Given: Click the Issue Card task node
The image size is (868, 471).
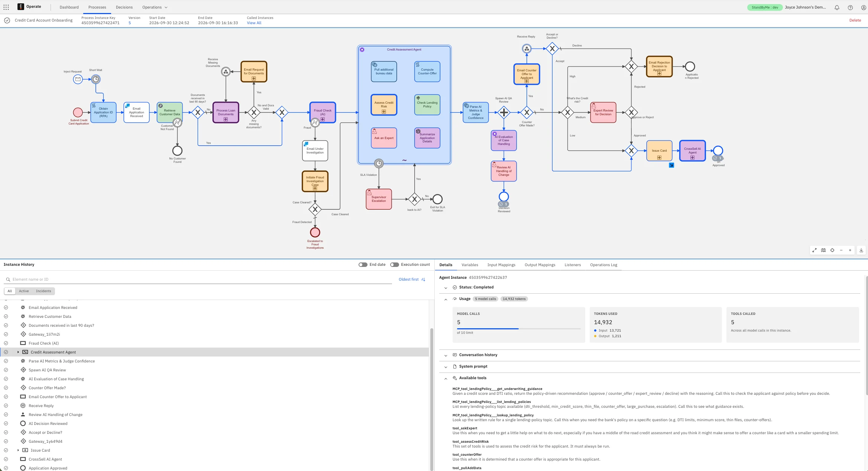Looking at the screenshot, I should point(659,151).
